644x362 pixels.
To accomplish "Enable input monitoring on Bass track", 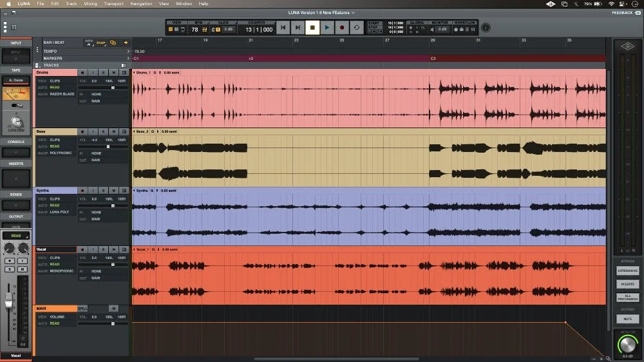I will tap(93, 131).
